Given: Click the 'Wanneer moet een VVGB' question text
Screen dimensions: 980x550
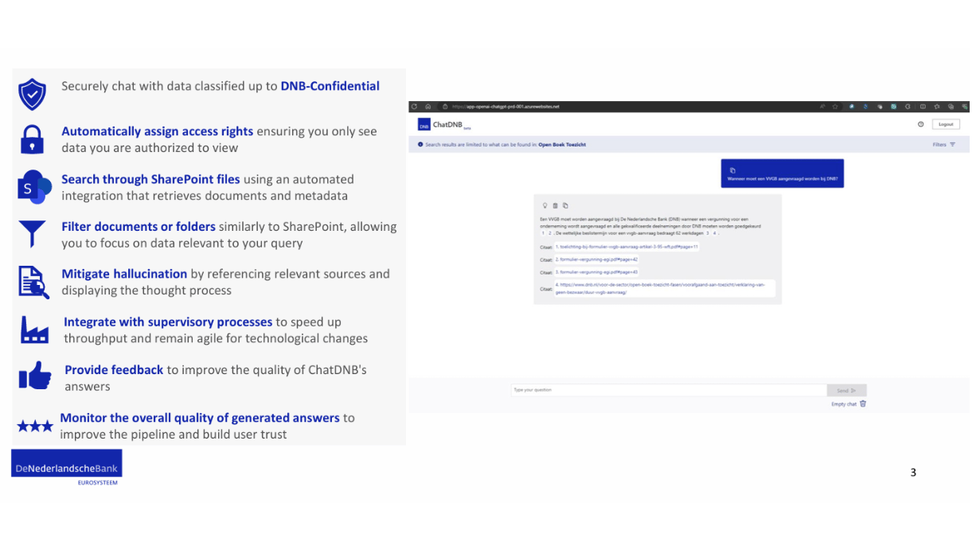Looking at the screenshot, I should pyautogui.click(x=783, y=179).
